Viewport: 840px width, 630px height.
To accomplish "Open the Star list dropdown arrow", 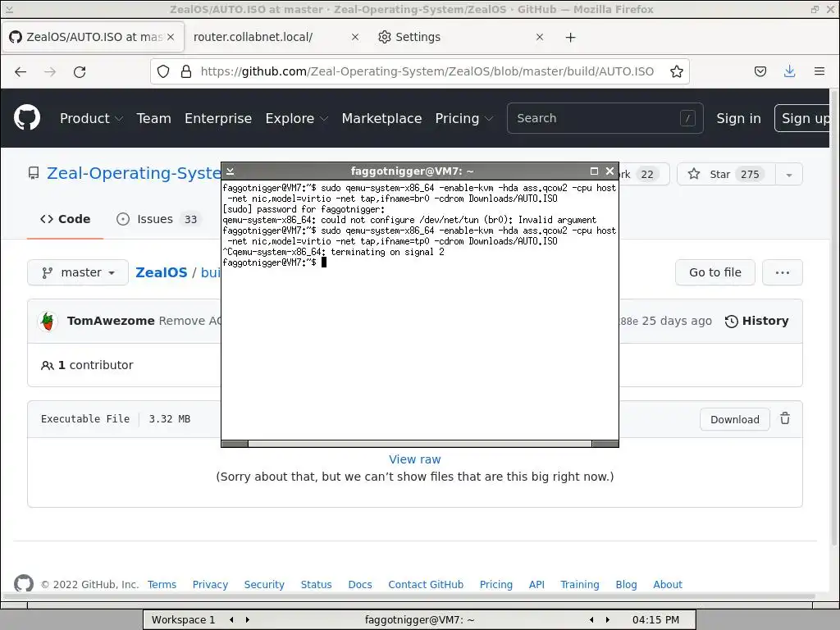I will [788, 174].
